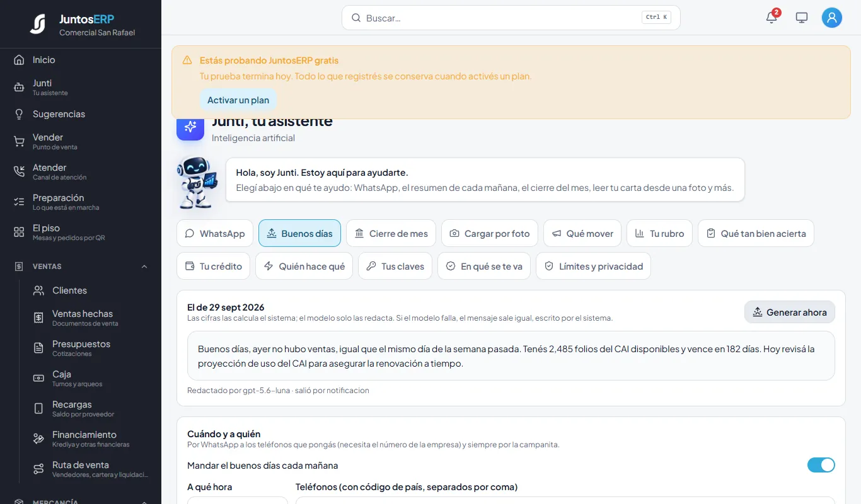Click the Recargas phone icon
This screenshot has width=861, height=504.
[38, 408]
